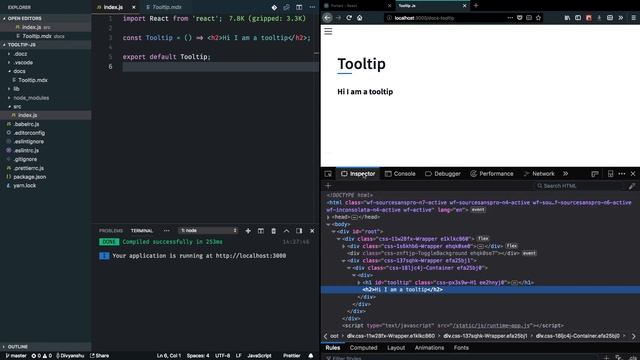Switch to the Debugger devtools tab
The width and height of the screenshot is (640, 360).
(443, 174)
